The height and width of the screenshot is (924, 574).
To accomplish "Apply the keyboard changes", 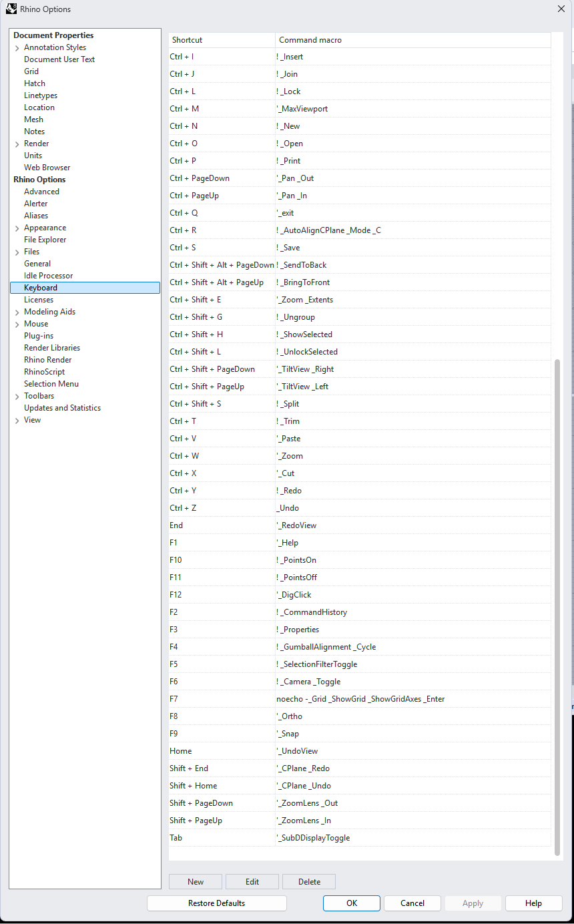I will point(473,903).
